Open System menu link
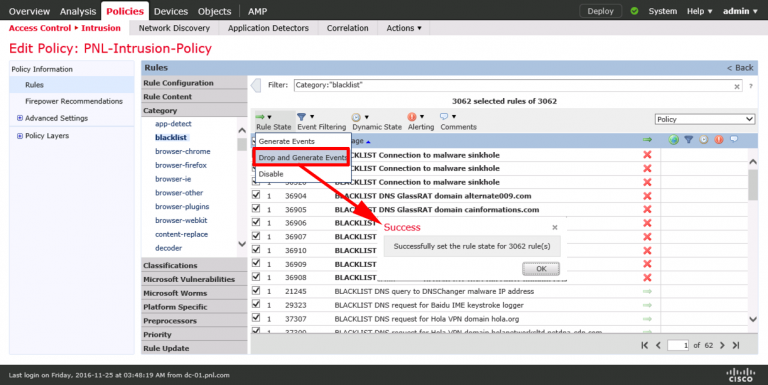 tap(662, 11)
